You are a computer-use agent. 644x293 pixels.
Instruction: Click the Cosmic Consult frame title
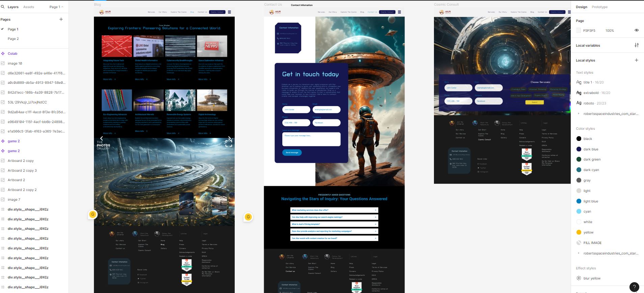tap(446, 4)
